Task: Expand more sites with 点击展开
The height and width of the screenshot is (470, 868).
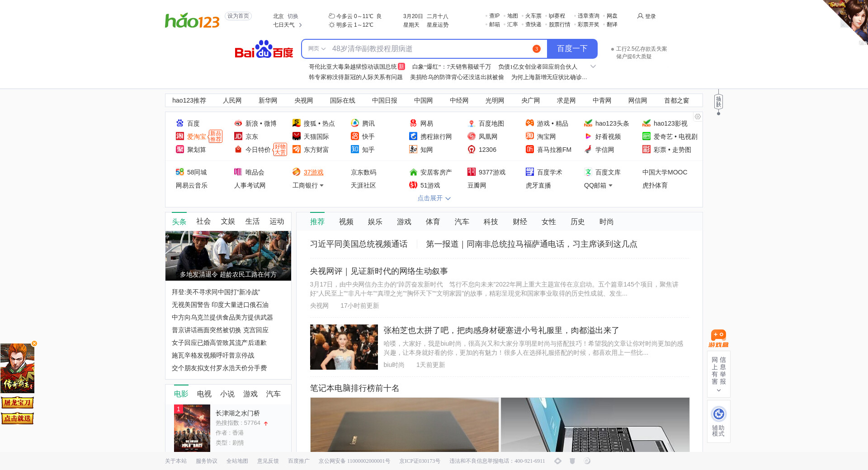Action: (x=434, y=198)
